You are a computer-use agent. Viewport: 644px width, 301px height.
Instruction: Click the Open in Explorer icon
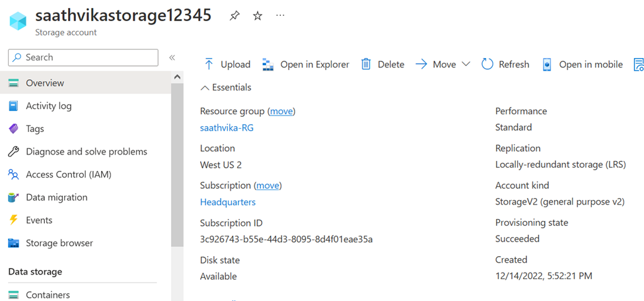[268, 65]
